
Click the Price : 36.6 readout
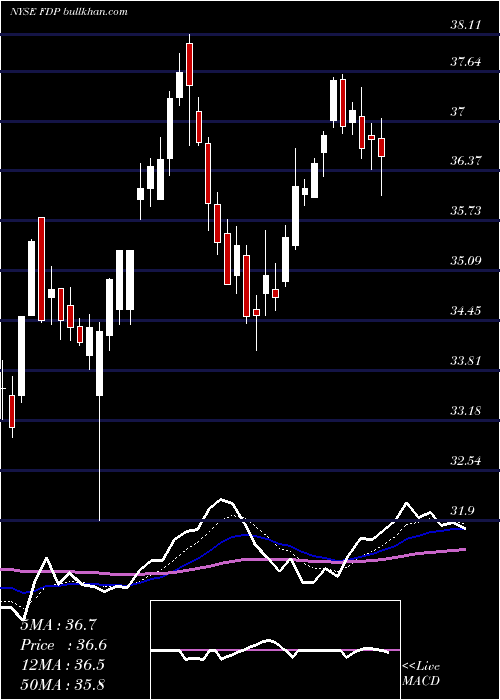point(64,645)
